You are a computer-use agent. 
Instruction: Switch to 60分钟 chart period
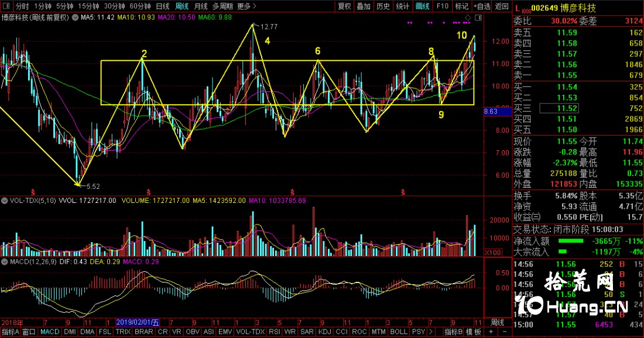(141, 6)
